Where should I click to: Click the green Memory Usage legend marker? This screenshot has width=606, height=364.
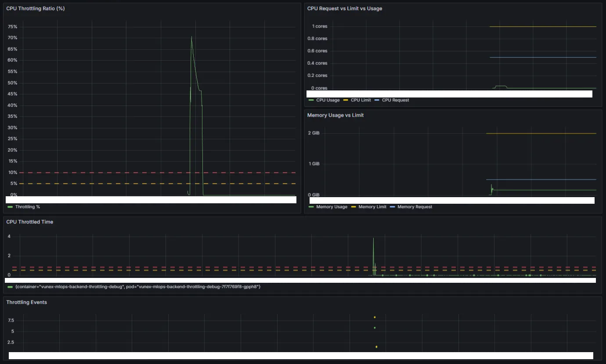(311, 206)
